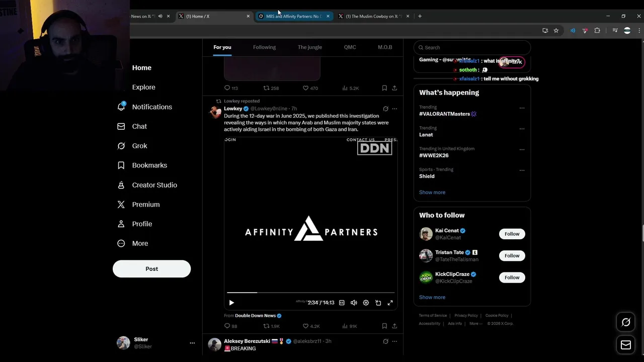Viewport: 644px width, 362px height.
Task: Switch to the M.O.B tab
Action: 385,47
